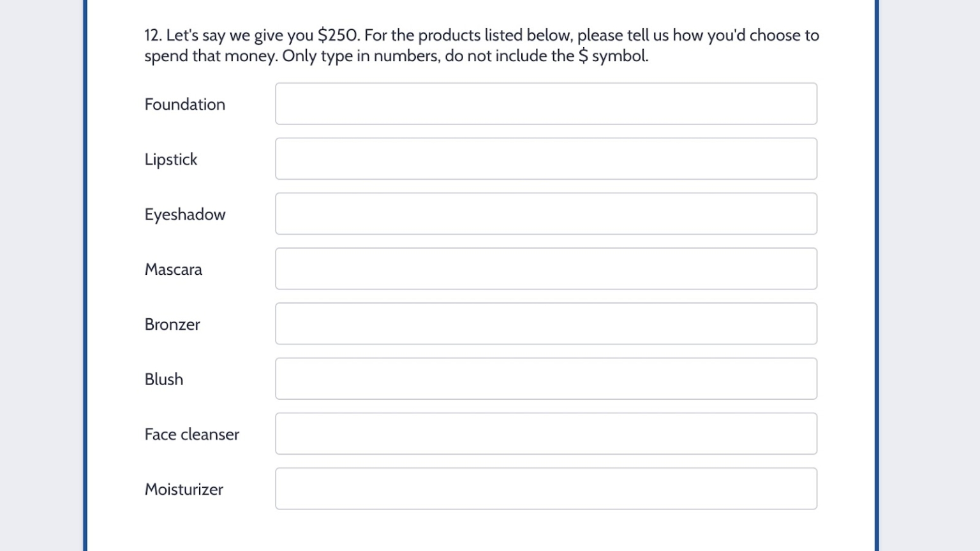Select the Mascara label text

click(173, 270)
